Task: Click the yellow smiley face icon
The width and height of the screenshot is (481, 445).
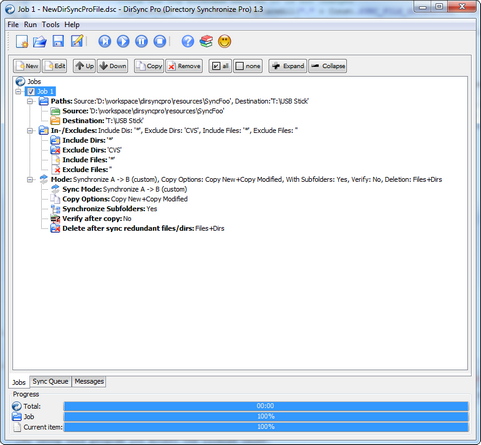Action: [225, 42]
